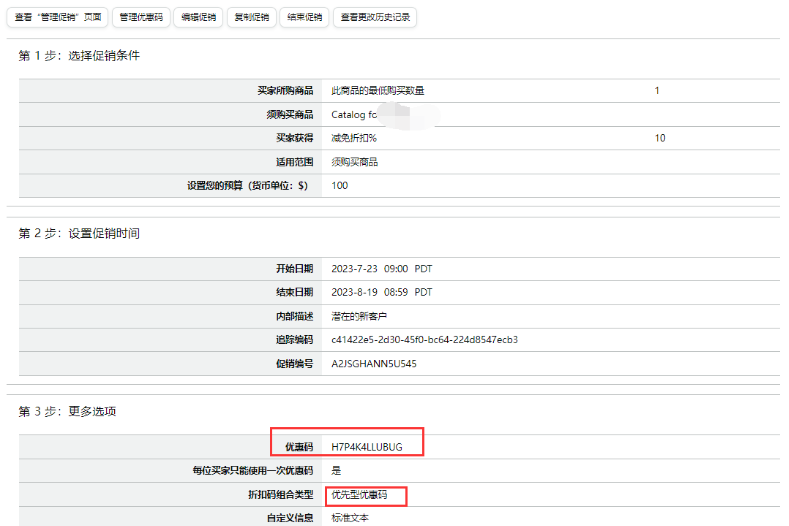Click the coupon code H7P4K4LLUBUG
This screenshot has height=526, width=789.
coord(367,447)
